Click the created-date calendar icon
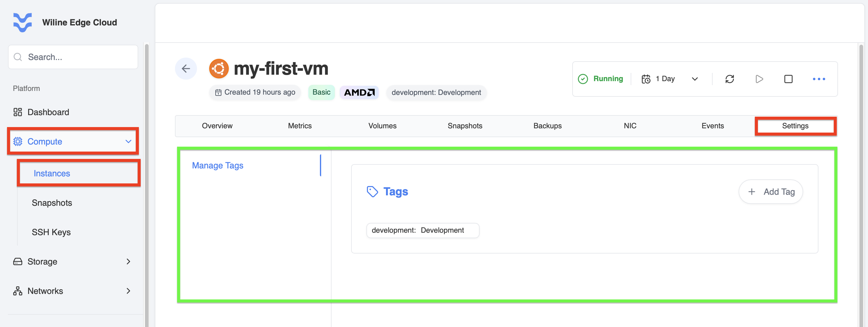 pyautogui.click(x=218, y=92)
